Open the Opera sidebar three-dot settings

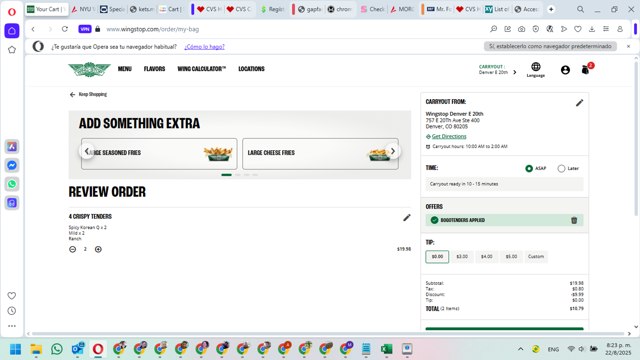12,326
